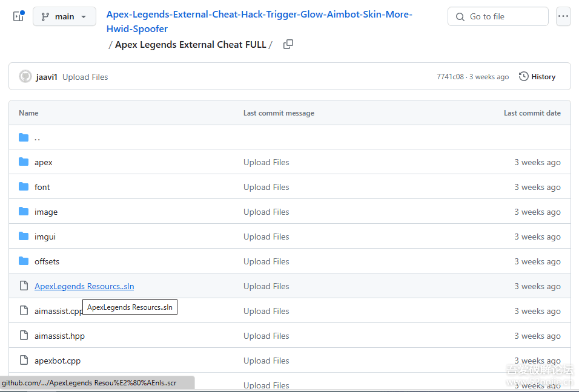View commit History
The height and width of the screenshot is (392, 579).
(x=537, y=77)
